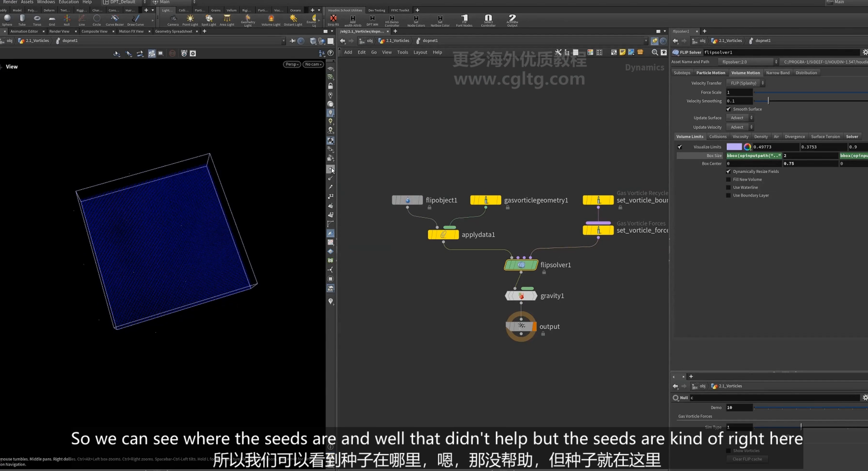This screenshot has height=471, width=868.
Task: Click the Force Scale value field
Action: pos(739,92)
